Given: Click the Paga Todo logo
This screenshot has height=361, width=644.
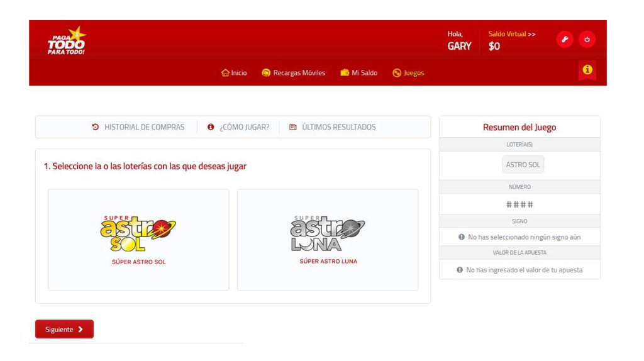Looking at the screenshot, I should coord(67,41).
